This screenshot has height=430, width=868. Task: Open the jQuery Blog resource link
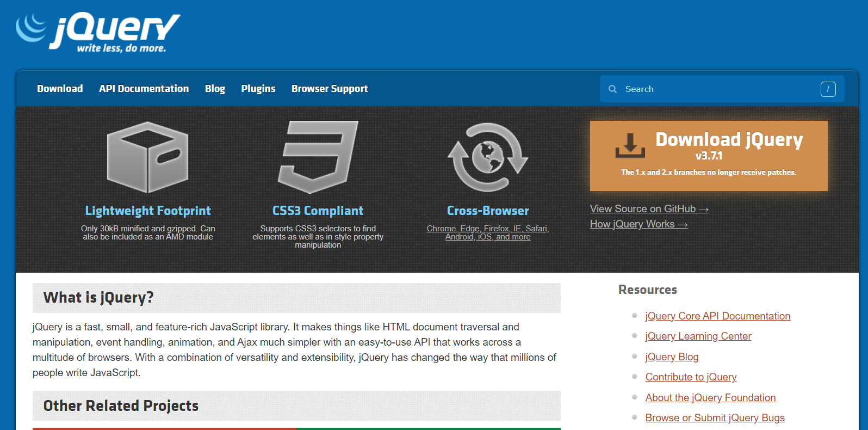672,357
